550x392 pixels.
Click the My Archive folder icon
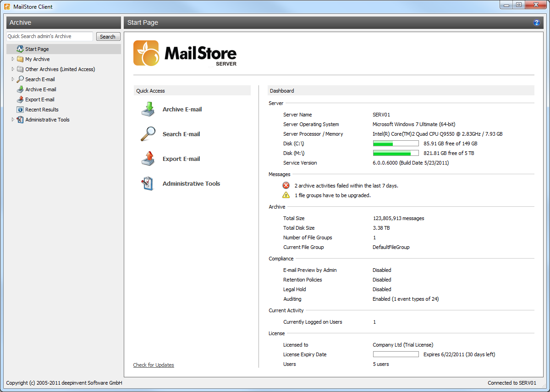[20, 59]
